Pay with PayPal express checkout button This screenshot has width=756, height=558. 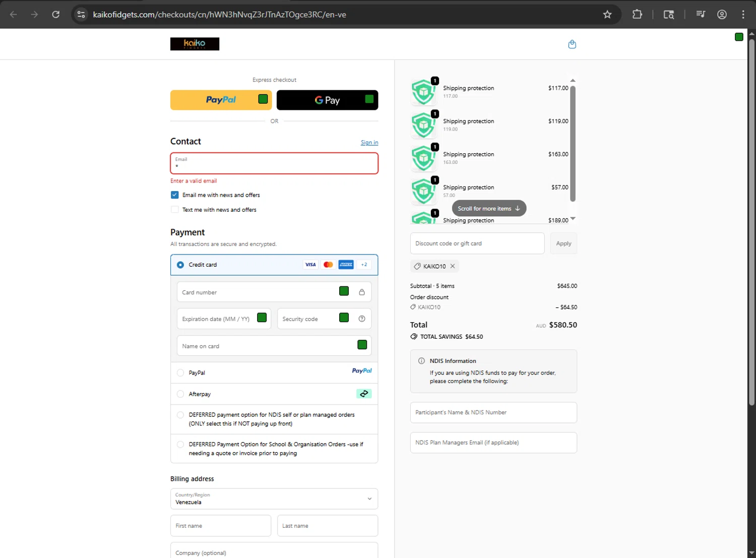click(x=221, y=100)
